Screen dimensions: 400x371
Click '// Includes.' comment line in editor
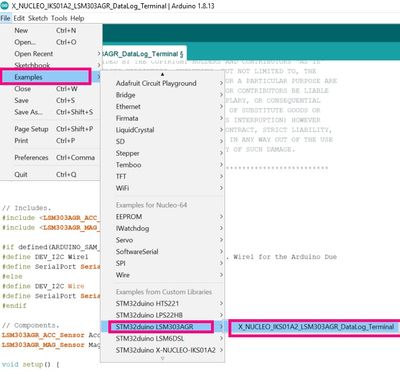(x=27, y=208)
